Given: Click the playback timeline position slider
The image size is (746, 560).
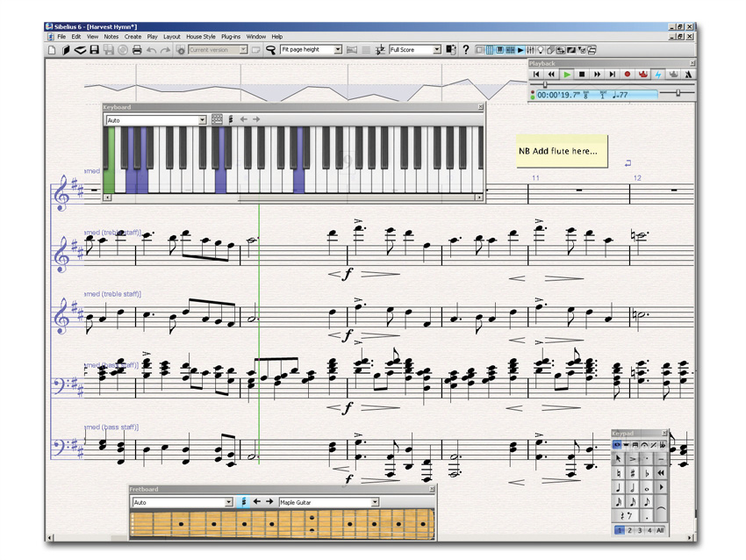Looking at the screenshot, I should click(x=546, y=84).
